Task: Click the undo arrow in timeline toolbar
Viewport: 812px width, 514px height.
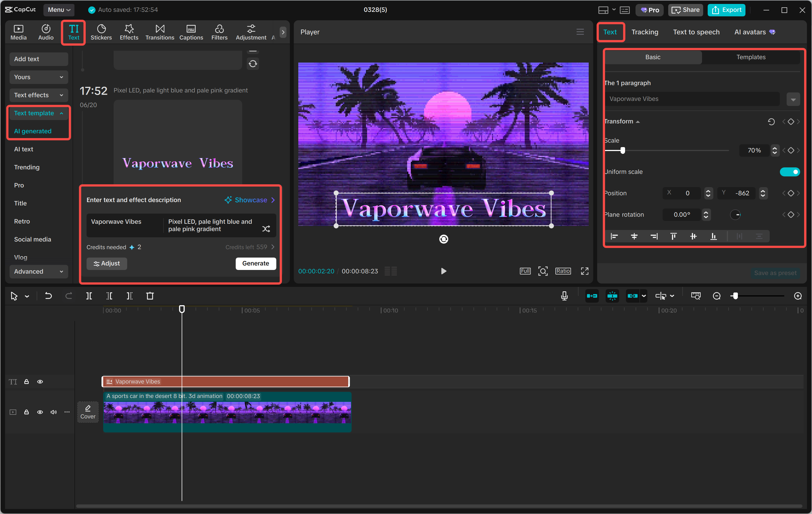Action: pyautogui.click(x=48, y=296)
